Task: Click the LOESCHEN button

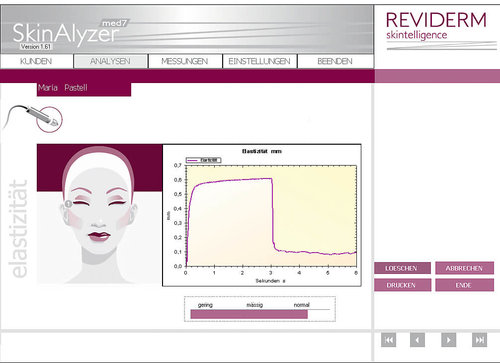Action: tap(402, 268)
